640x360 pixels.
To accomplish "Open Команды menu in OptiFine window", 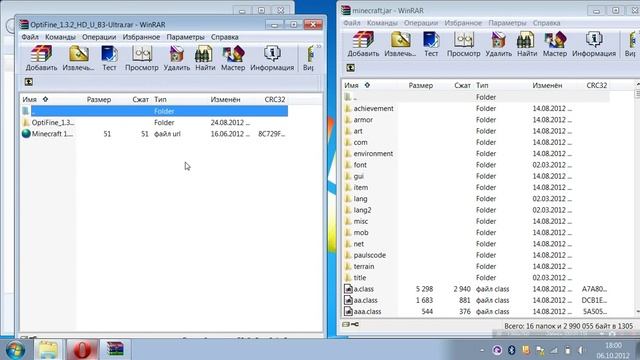I will (x=60, y=37).
